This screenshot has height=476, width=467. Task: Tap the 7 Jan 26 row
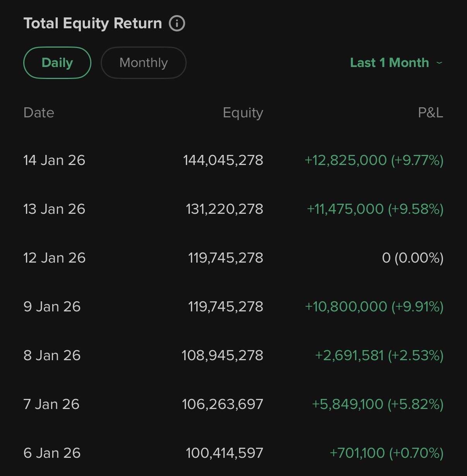[51, 404]
